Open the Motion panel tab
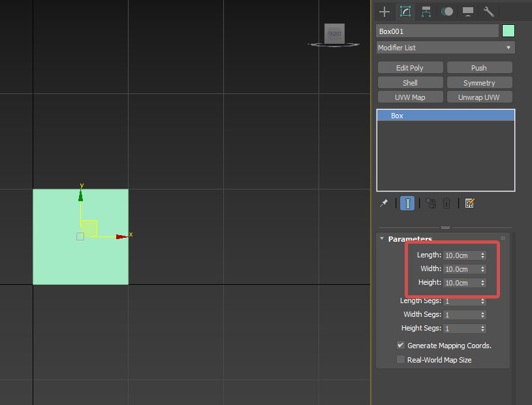Viewport: 532px width, 405px height. [x=447, y=12]
